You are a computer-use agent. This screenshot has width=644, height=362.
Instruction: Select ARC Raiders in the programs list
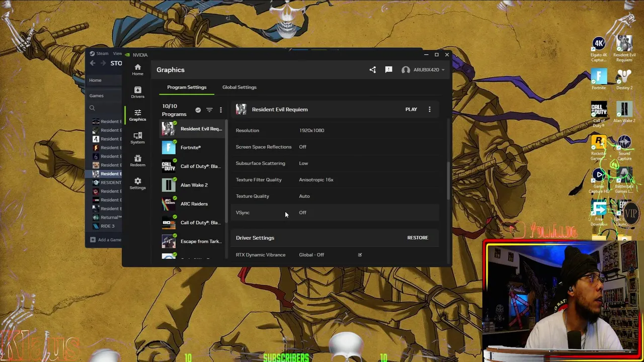(192, 204)
